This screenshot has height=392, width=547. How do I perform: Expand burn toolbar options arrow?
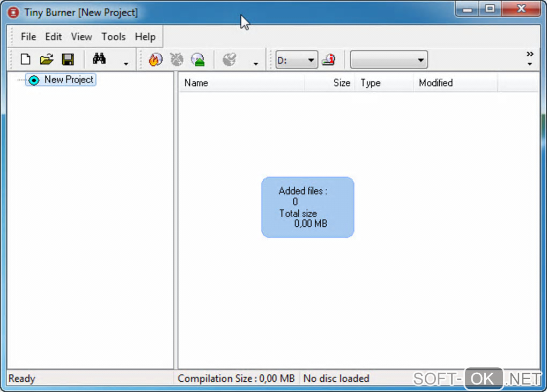[x=256, y=64]
